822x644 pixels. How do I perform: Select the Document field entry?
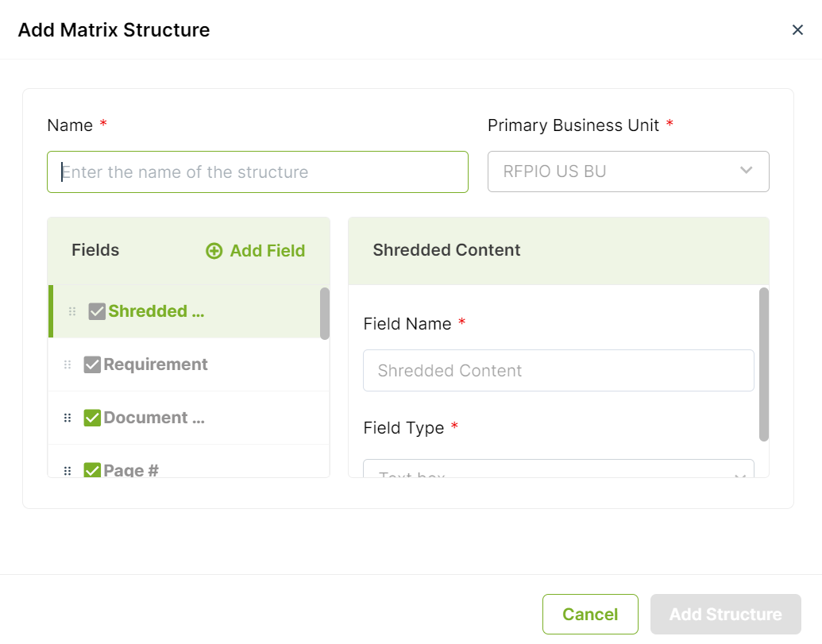[x=189, y=418]
